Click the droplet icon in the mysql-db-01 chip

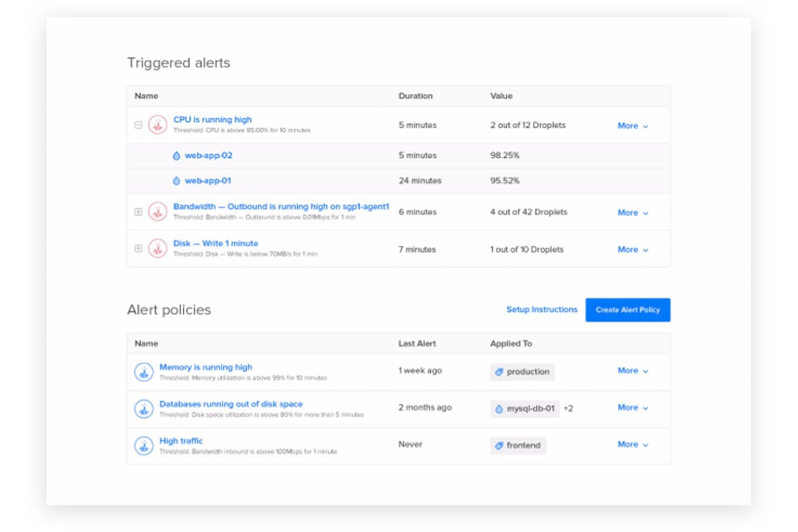499,409
